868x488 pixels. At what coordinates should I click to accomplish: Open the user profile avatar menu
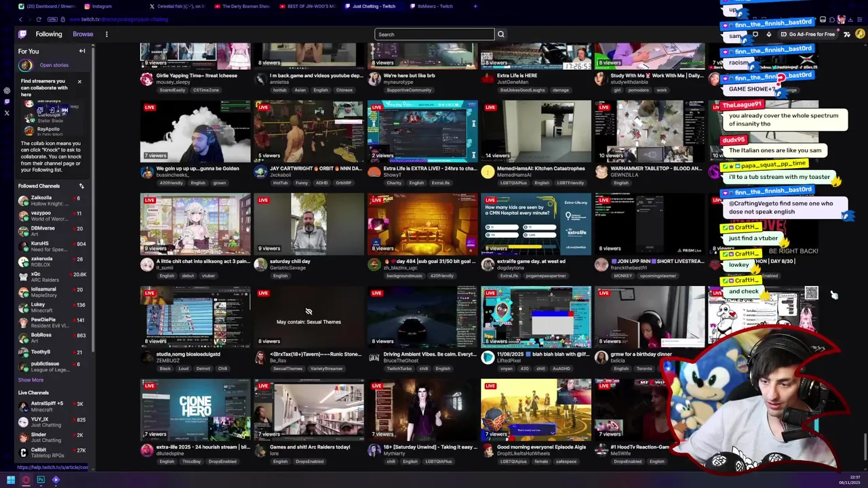(x=861, y=34)
